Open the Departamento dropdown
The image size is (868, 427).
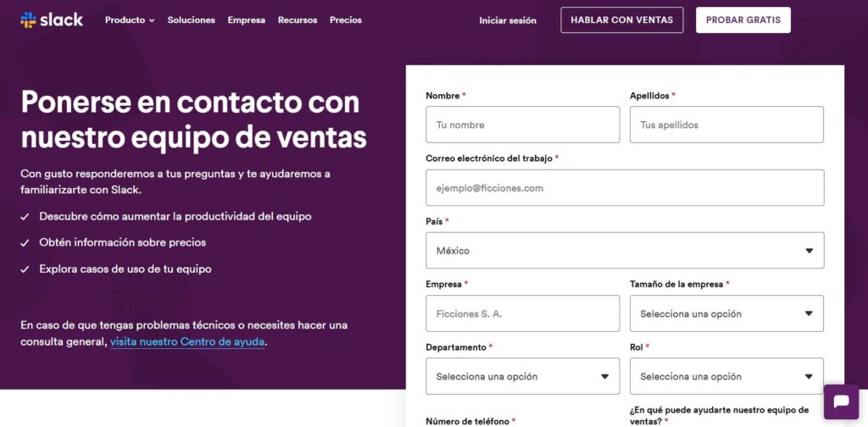(522, 376)
